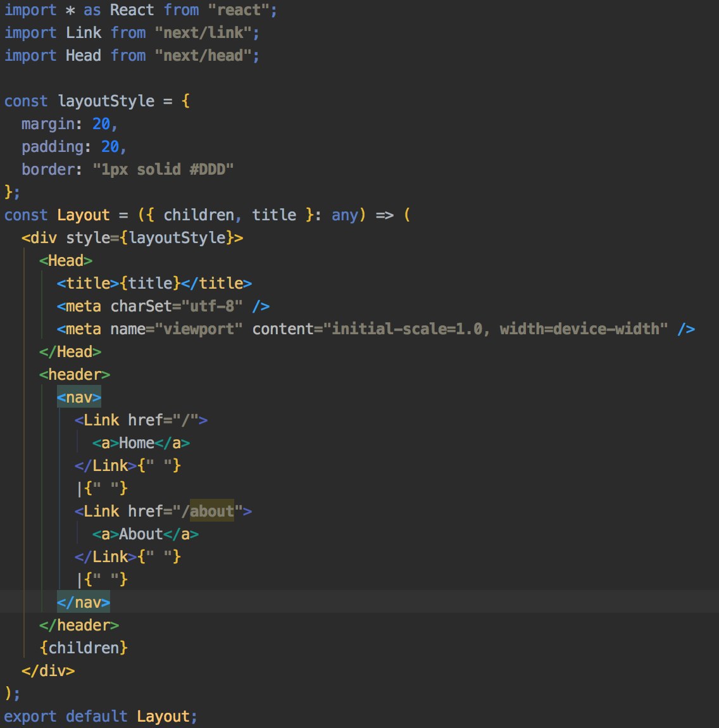Click the highlighted closing </nav> tag

(84, 602)
